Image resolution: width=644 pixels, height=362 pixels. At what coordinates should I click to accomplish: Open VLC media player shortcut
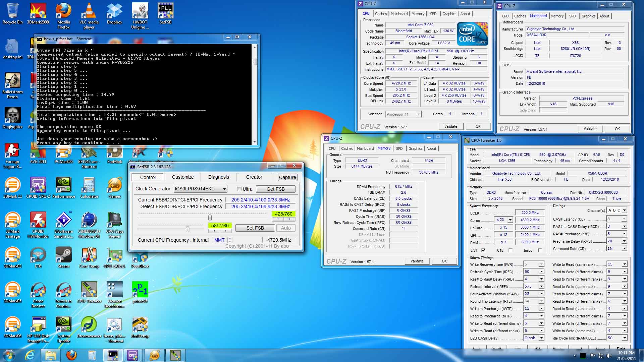pyautogui.click(x=89, y=16)
